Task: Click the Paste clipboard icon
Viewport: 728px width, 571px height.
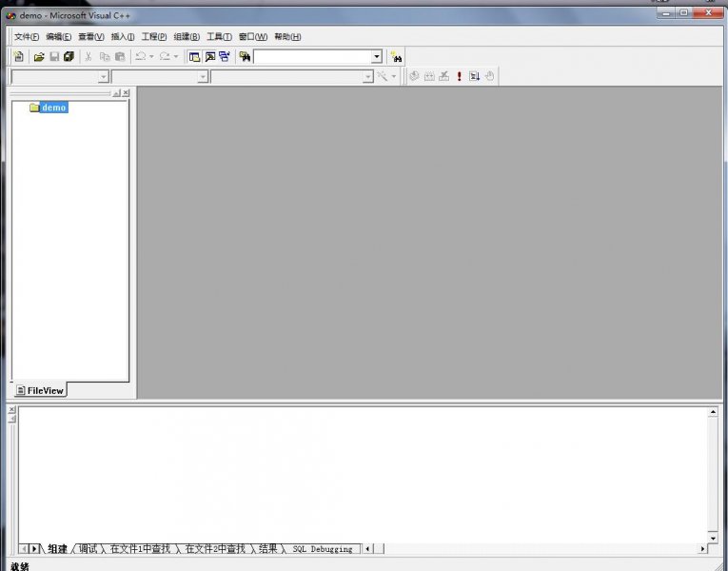Action: pos(120,57)
